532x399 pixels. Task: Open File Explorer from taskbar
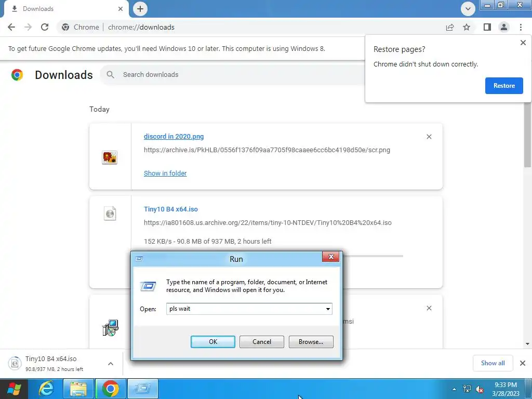pyautogui.click(x=78, y=389)
